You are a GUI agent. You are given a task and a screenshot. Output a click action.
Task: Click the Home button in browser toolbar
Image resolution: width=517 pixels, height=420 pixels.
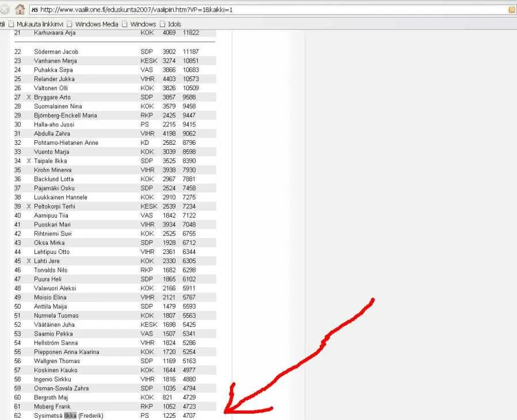(20, 9)
